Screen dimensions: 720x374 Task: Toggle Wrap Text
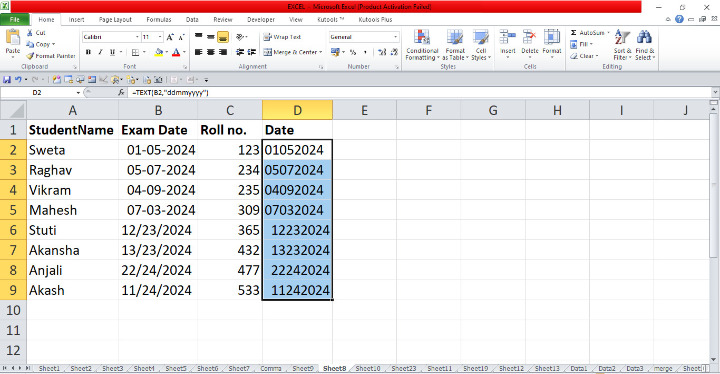pos(282,37)
